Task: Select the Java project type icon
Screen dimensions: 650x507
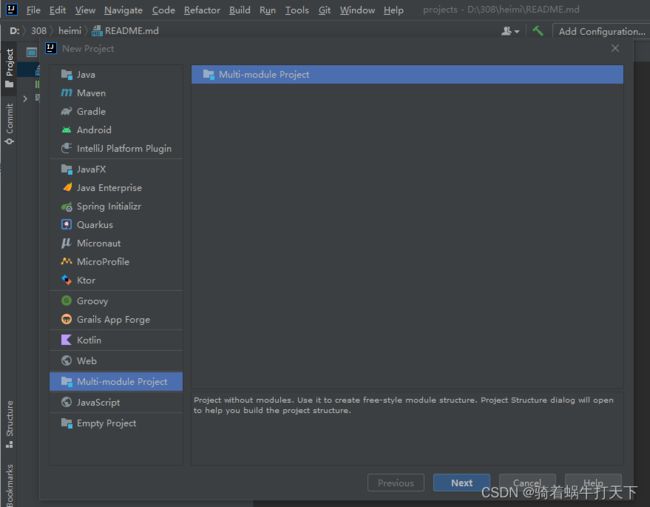Action: (66, 75)
